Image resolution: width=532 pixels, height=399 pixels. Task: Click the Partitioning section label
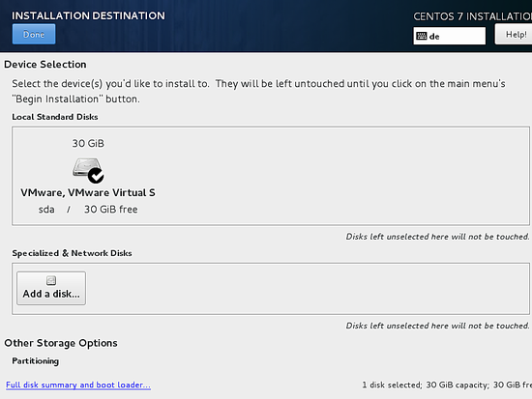tap(35, 361)
